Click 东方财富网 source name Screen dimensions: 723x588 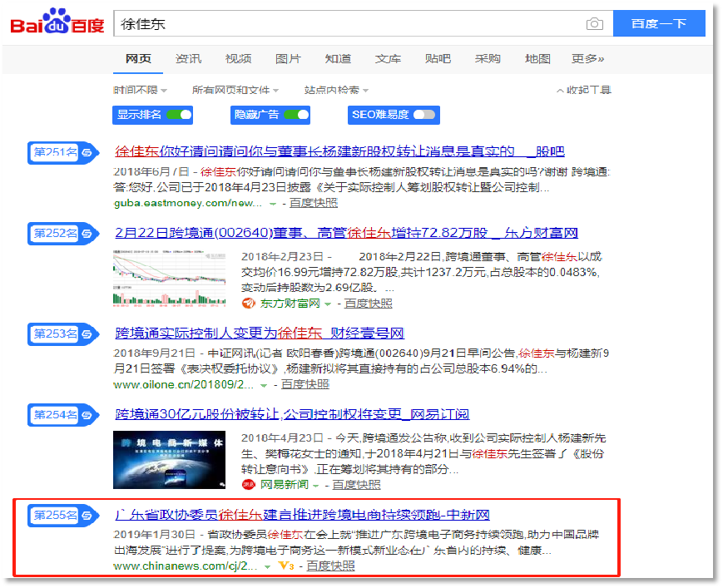pyautogui.click(x=290, y=304)
